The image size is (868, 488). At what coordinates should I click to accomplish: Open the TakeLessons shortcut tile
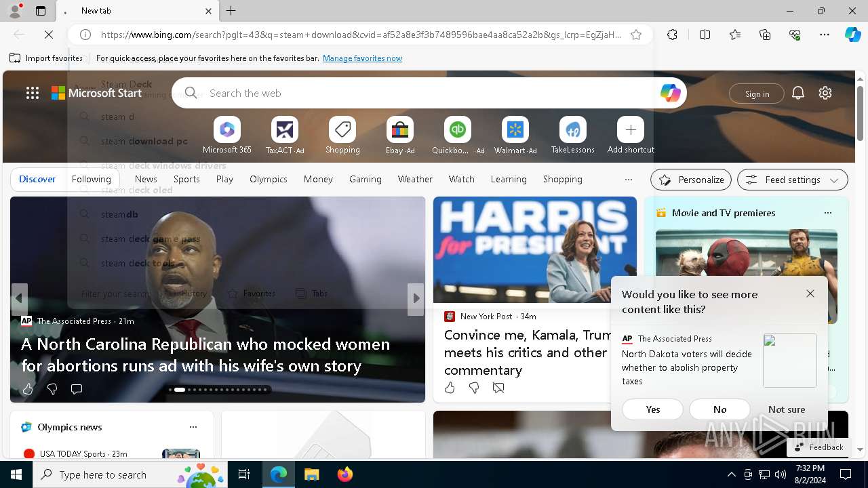coord(573,136)
